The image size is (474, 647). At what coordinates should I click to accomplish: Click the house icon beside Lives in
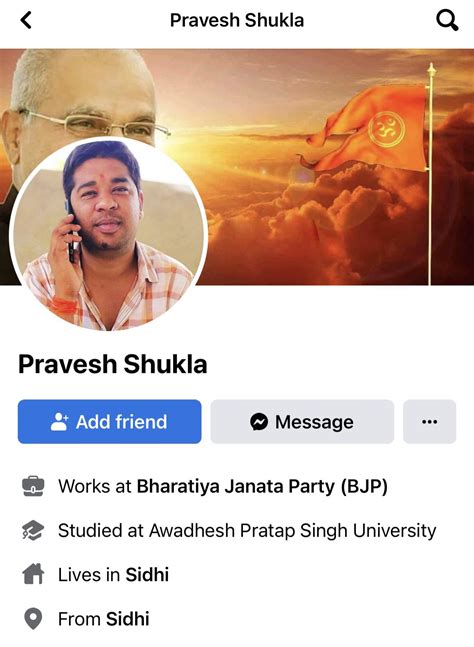coord(33,574)
